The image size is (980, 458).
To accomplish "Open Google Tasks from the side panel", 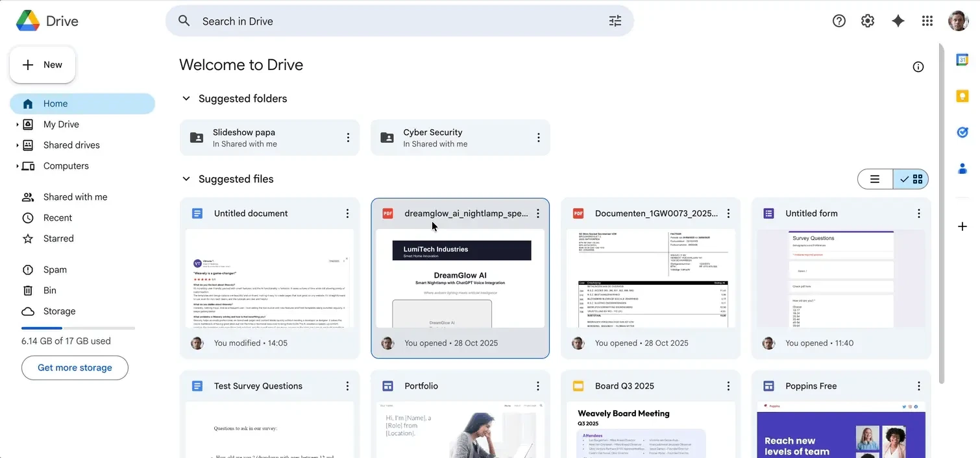I will 962,132.
